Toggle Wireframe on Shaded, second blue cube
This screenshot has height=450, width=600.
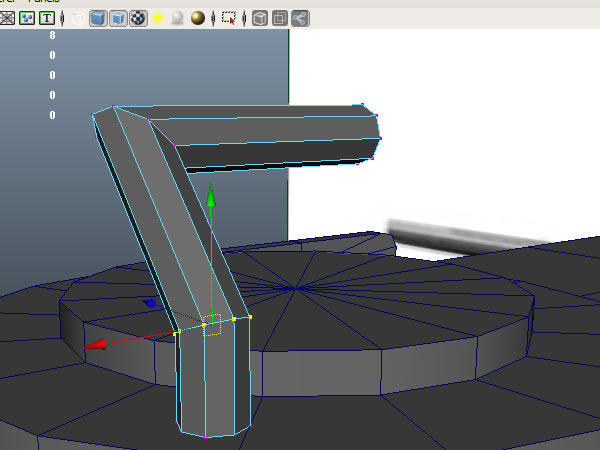tap(118, 18)
